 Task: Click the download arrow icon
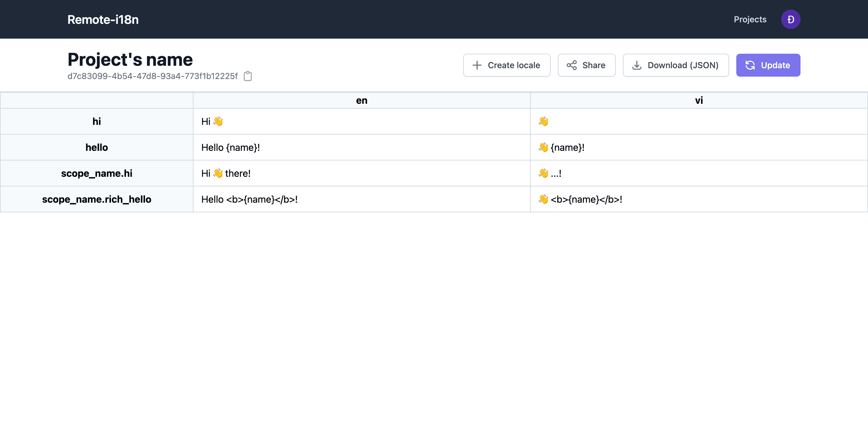pyautogui.click(x=637, y=65)
